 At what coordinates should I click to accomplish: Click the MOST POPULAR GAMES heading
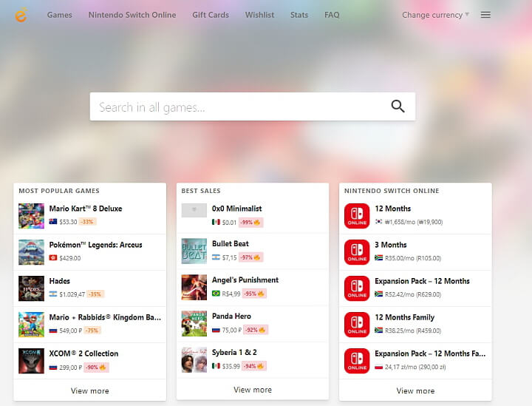point(59,191)
